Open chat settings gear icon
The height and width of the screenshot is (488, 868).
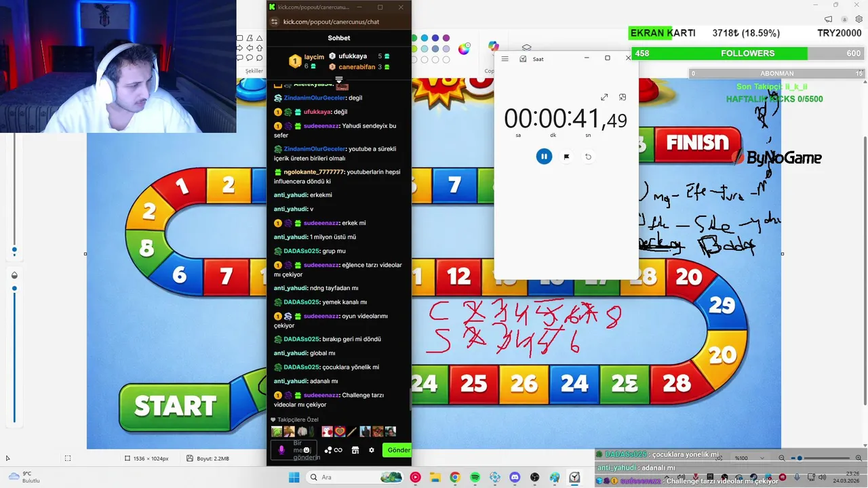click(372, 450)
